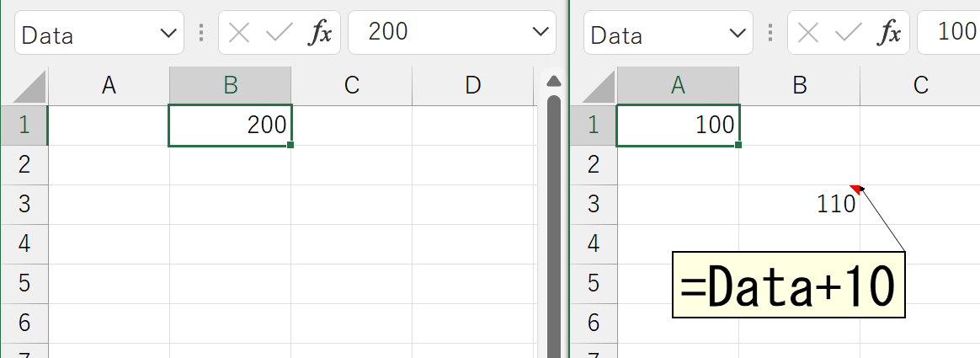
Task: Select column B header in right sheet
Action: click(x=799, y=85)
